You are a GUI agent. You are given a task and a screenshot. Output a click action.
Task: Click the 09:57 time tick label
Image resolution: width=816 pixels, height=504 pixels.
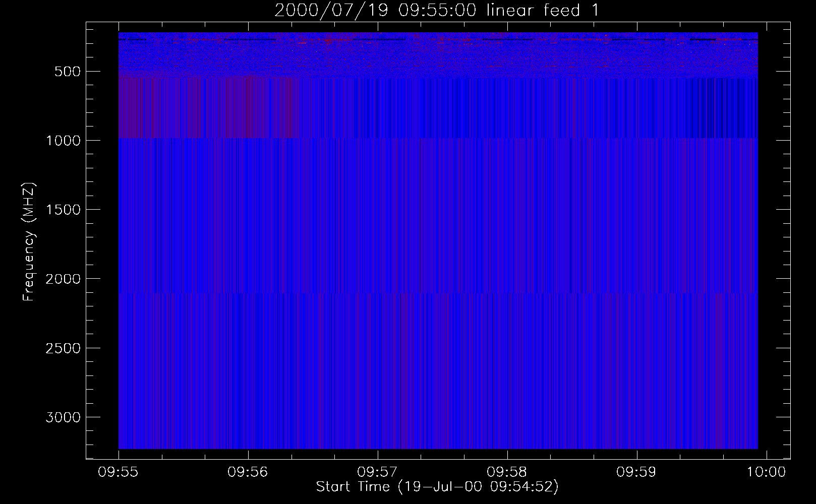[x=377, y=472]
